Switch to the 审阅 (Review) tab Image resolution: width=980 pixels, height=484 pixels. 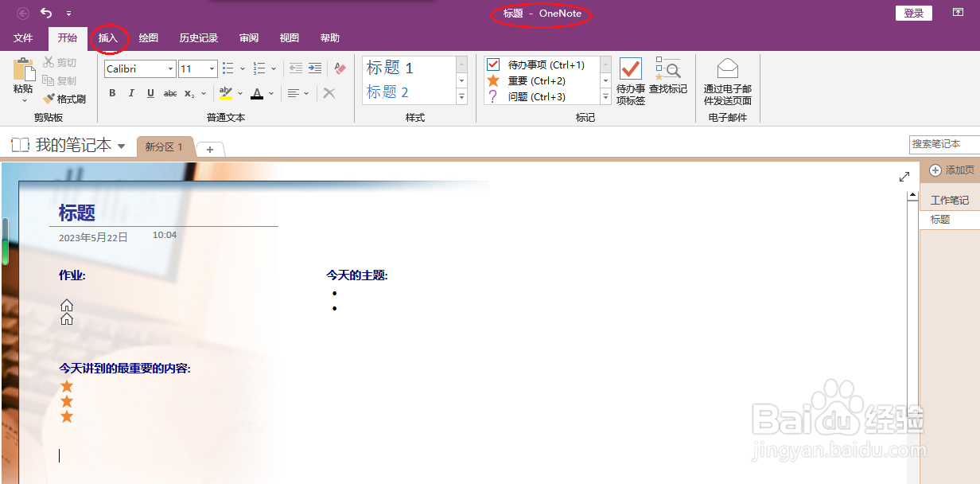pyautogui.click(x=249, y=38)
